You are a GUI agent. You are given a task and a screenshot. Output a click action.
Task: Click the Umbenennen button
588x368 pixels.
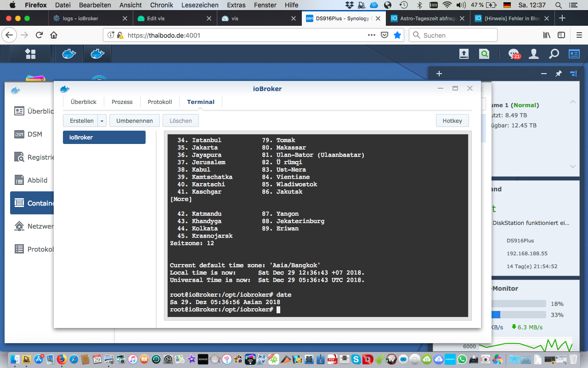[134, 121]
